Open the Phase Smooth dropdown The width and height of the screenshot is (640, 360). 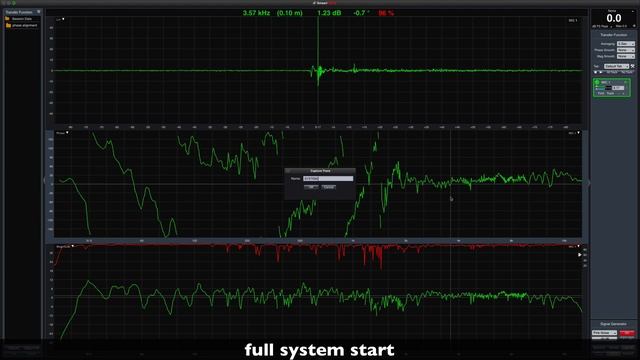click(x=626, y=50)
